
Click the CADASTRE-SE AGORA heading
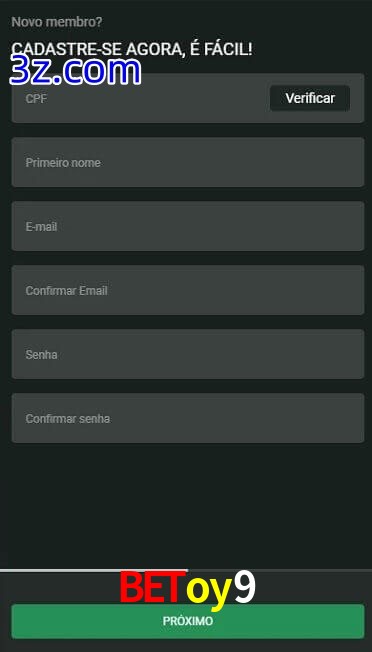[132, 49]
